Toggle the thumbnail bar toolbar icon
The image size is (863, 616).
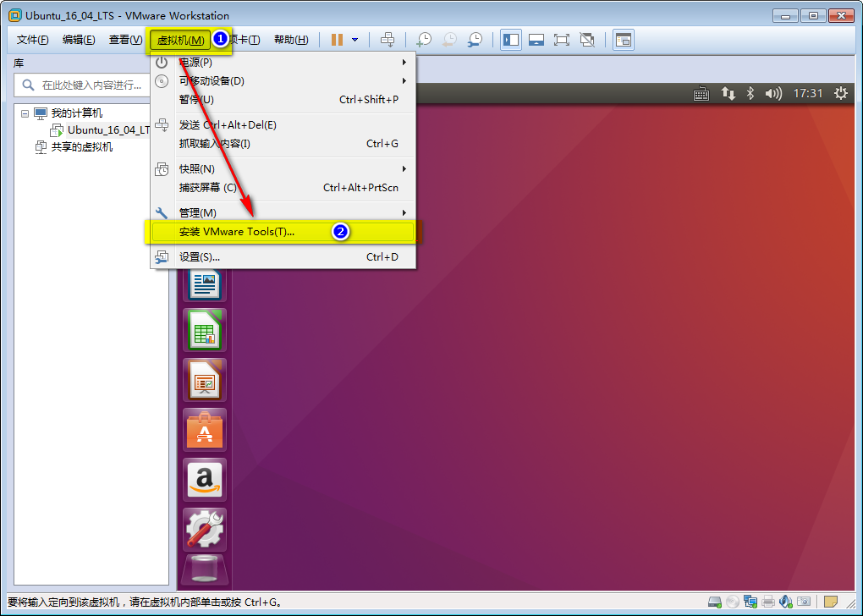(x=536, y=40)
